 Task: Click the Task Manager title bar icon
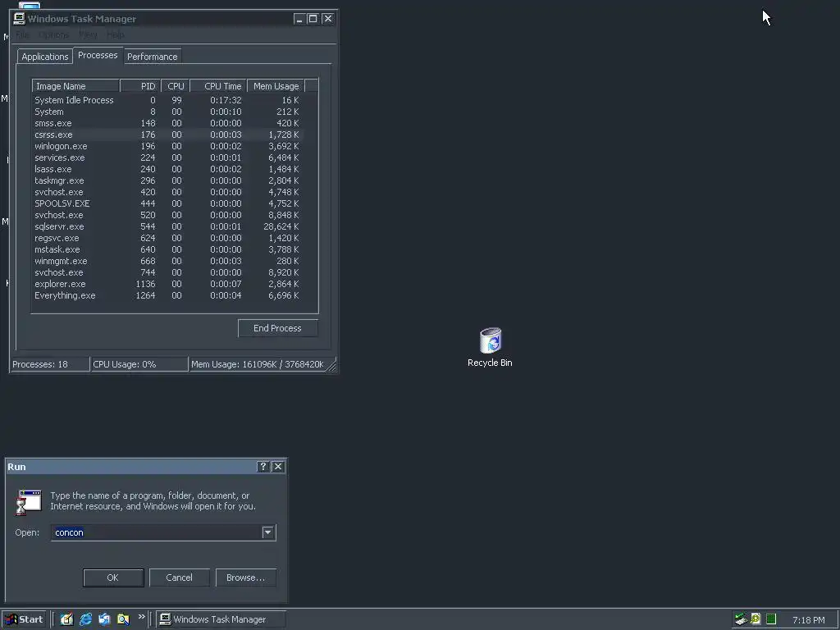click(20, 19)
